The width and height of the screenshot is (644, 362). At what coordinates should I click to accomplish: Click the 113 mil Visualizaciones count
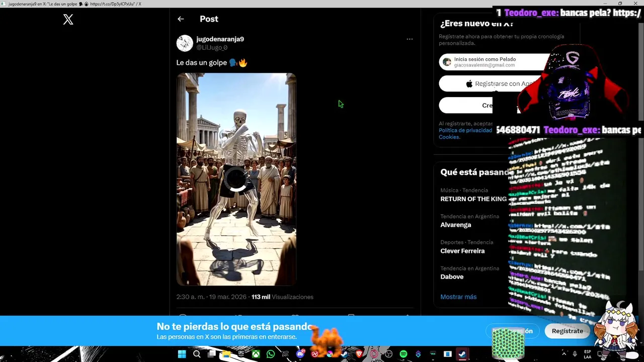[x=282, y=297]
